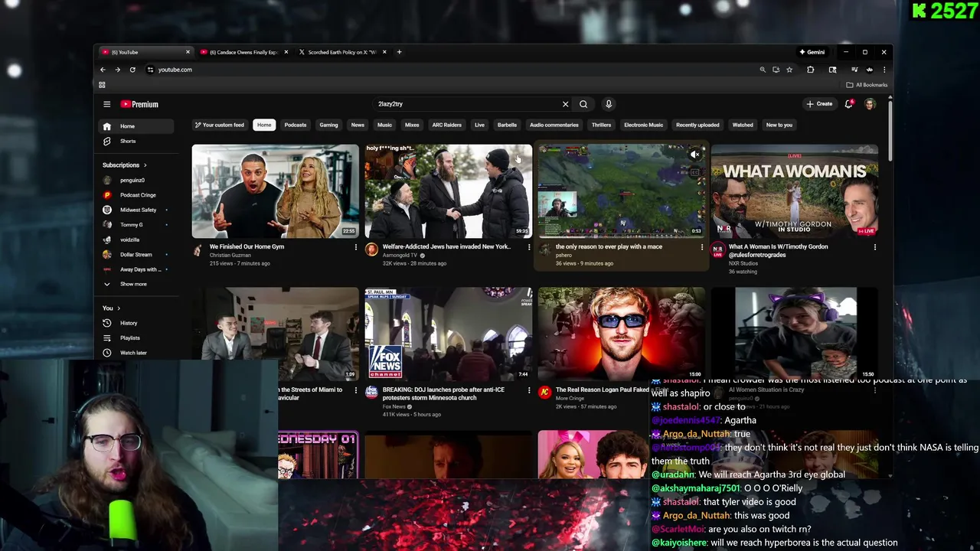Screen dimensions: 980x551
Task: Click the zoom magnifier icon in address bar
Action: 763,70
